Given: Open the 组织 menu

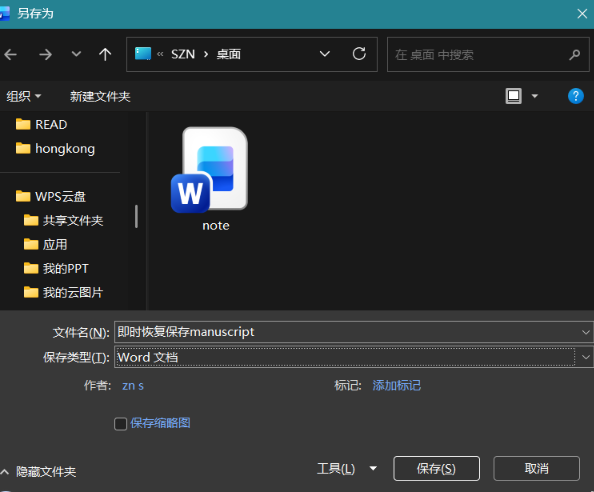Looking at the screenshot, I should click(x=23, y=96).
